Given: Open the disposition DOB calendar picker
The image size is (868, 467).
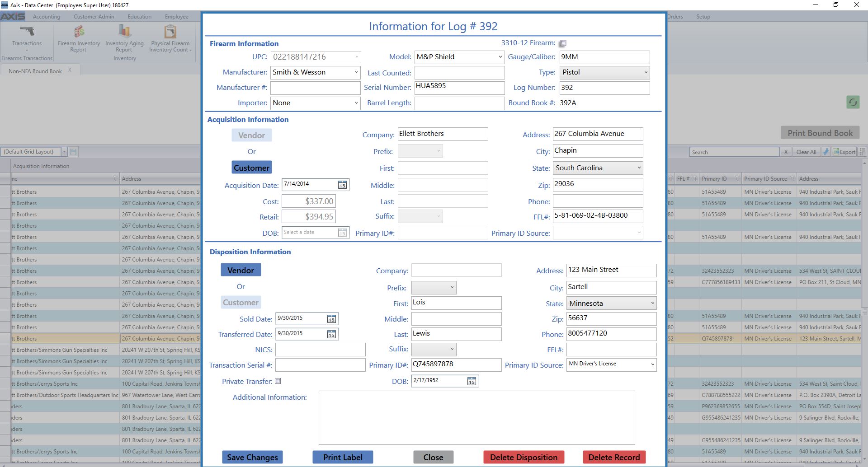Looking at the screenshot, I should coord(472,382).
